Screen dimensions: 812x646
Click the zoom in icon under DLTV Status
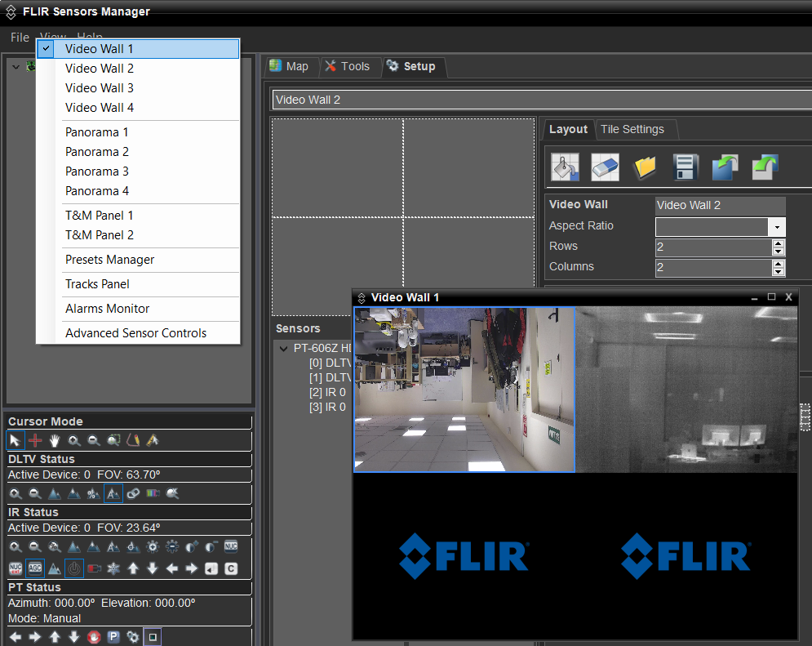pos(16,493)
